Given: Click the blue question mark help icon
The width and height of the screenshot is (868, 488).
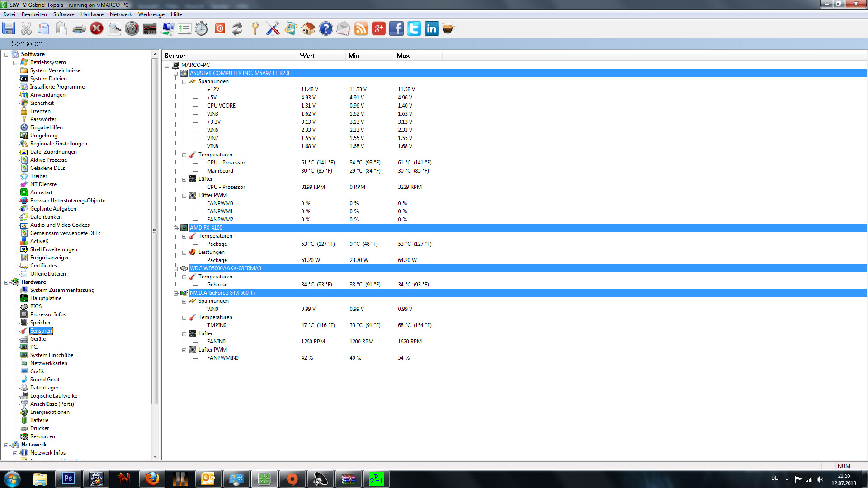Looking at the screenshot, I should (325, 29).
